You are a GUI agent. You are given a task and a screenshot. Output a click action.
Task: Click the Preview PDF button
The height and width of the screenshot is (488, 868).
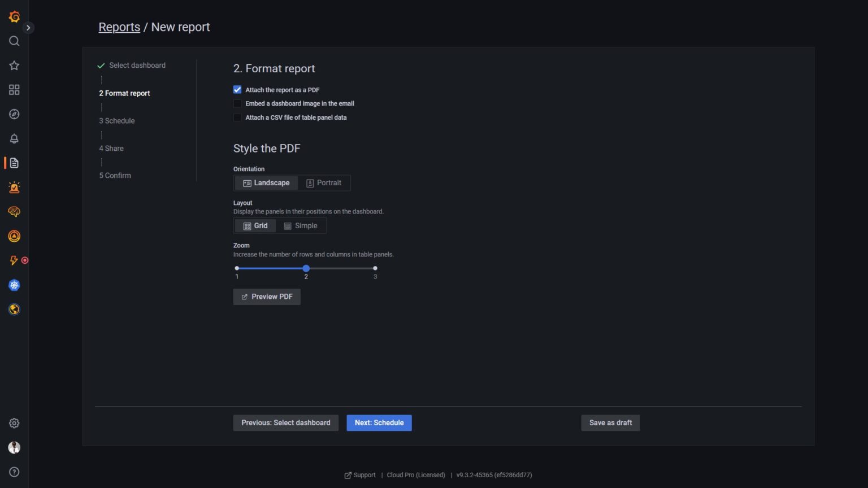click(267, 297)
